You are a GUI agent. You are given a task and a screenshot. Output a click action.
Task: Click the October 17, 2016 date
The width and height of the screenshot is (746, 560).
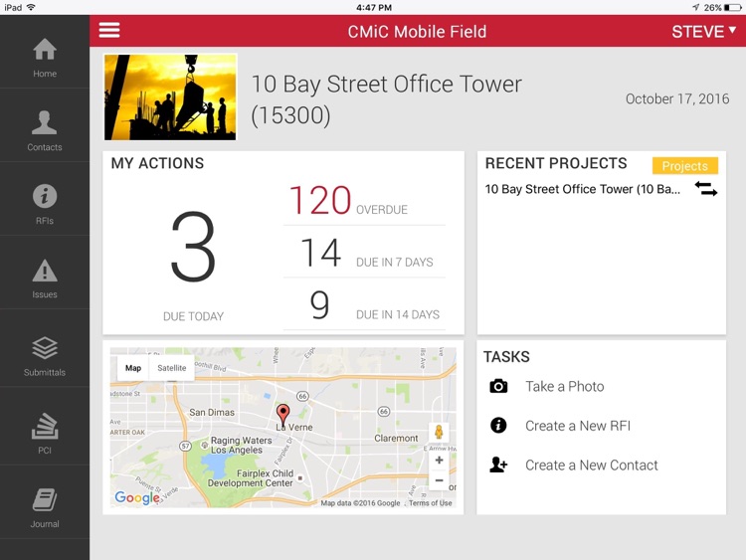(x=677, y=98)
